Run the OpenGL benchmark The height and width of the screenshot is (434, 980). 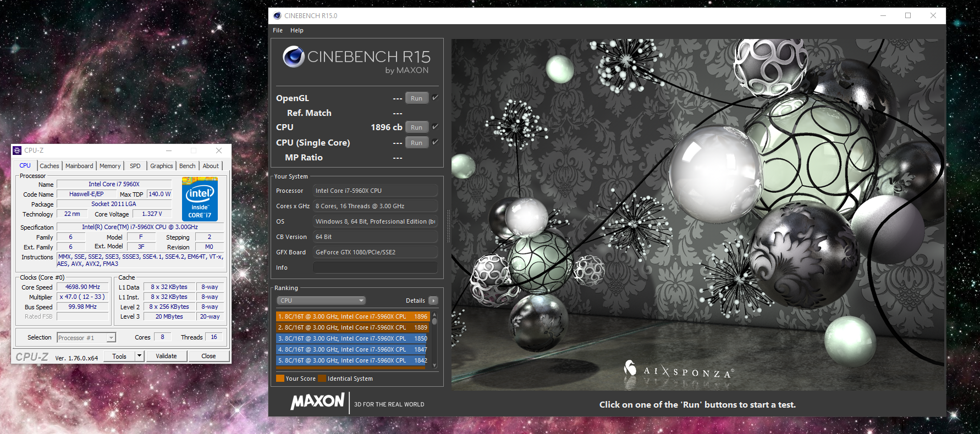coord(416,98)
